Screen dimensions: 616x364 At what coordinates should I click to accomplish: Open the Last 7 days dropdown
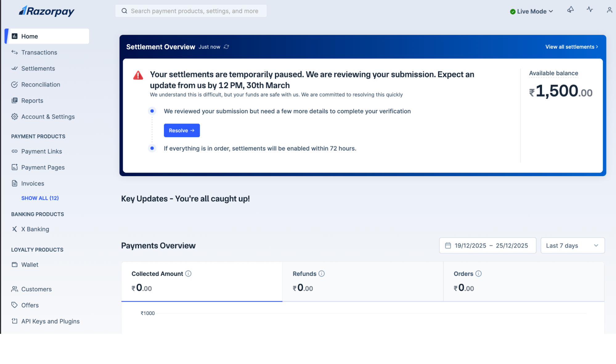572,245
